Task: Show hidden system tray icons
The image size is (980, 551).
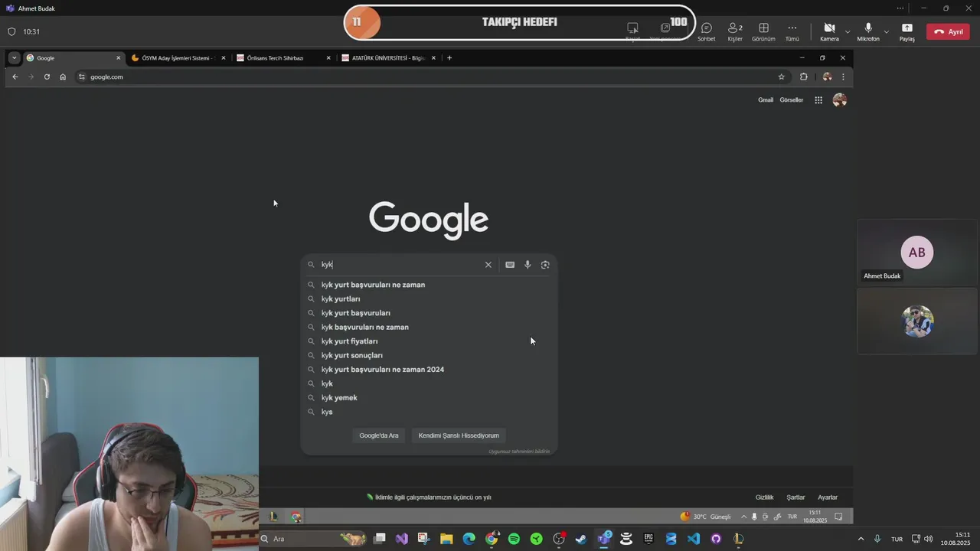Action: (x=861, y=539)
